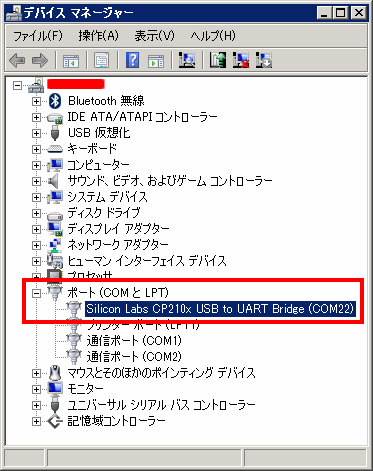
Task: Expand the キーボード node
Action: (36, 149)
